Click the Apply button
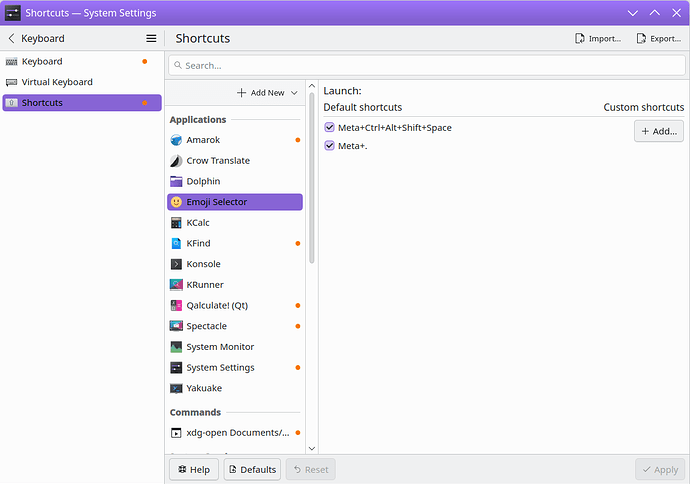 tap(660, 469)
